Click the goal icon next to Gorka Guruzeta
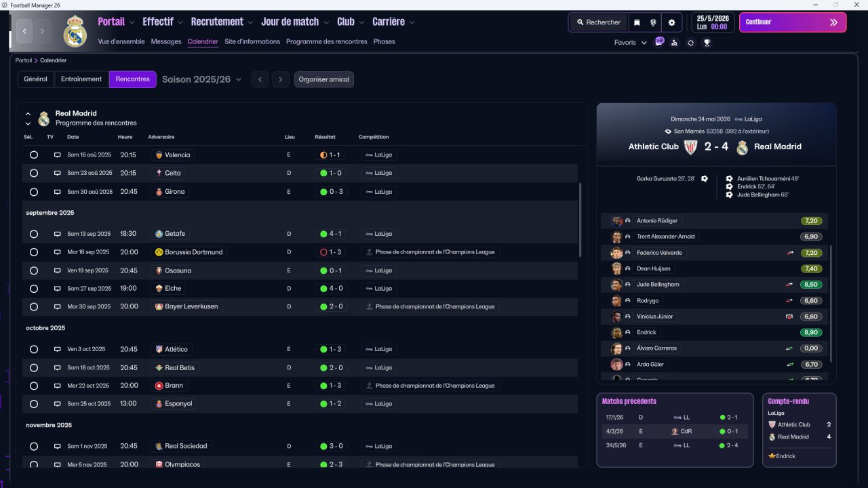The height and width of the screenshot is (488, 868). [x=704, y=179]
